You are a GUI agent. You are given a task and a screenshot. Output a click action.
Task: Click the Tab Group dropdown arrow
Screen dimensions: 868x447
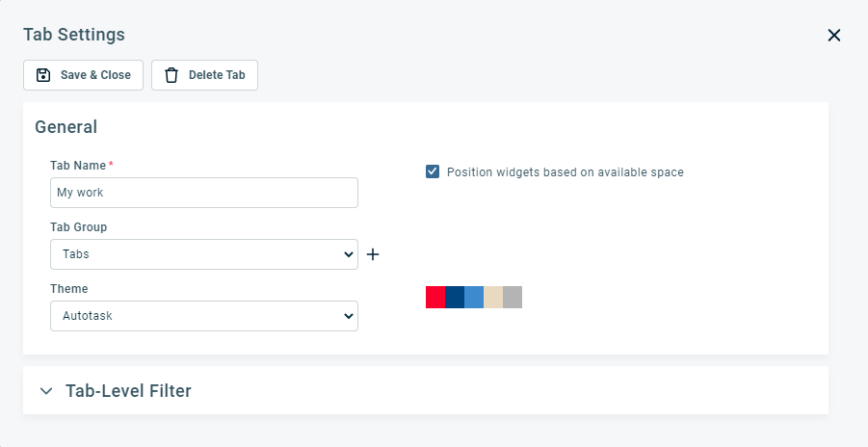[x=348, y=254]
